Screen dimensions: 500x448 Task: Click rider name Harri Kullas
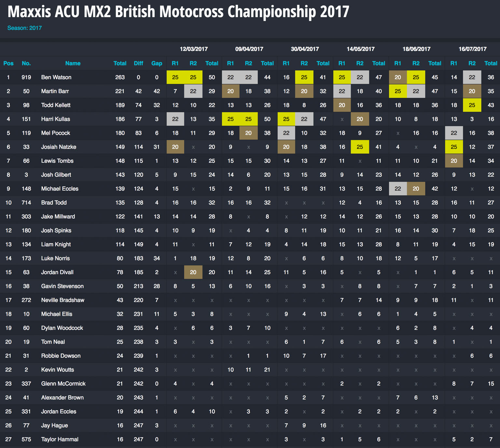56,119
